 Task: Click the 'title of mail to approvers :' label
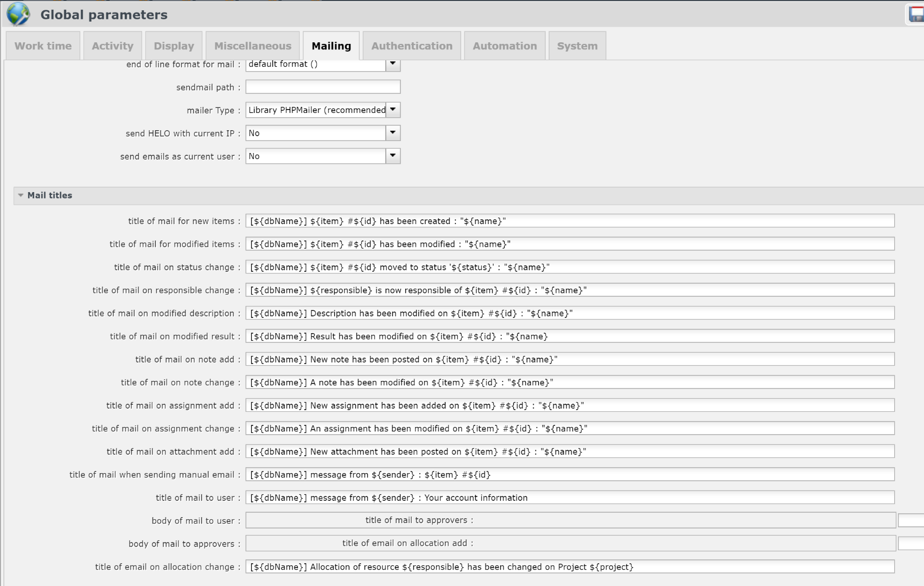coord(419,520)
